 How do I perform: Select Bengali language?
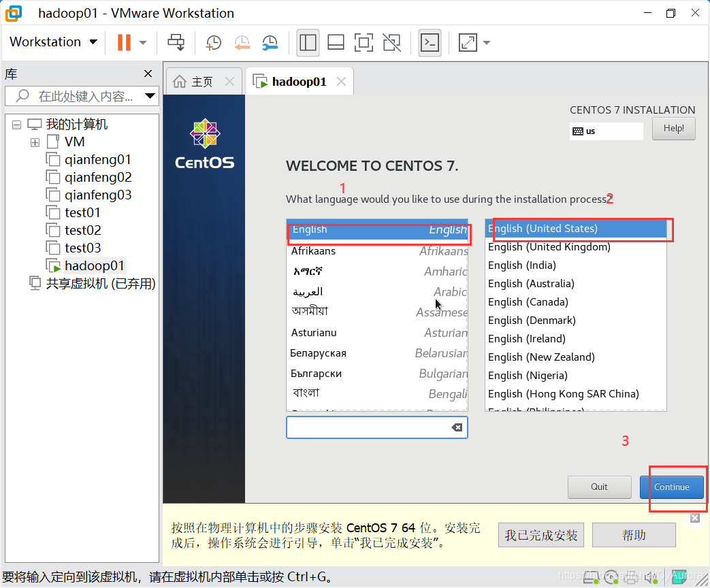pos(377,394)
